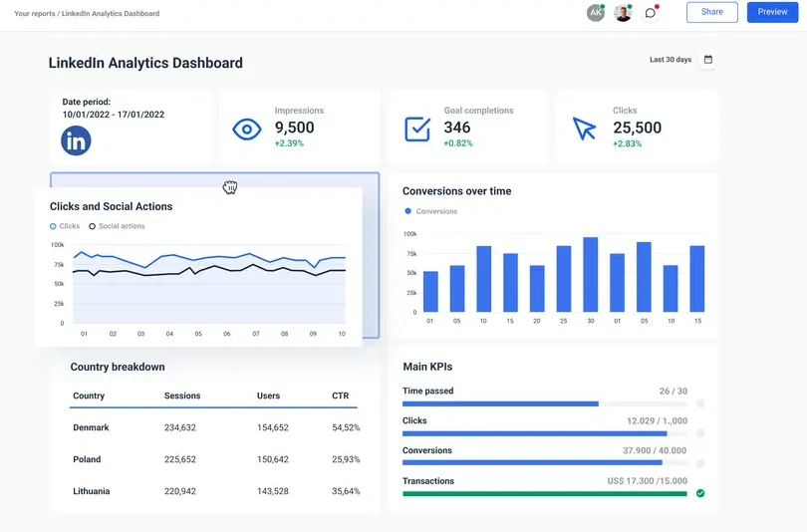Screen dimensions: 807x532
Task: Click the date period 10/01/2022 - 17/01/2022
Action: (114, 115)
